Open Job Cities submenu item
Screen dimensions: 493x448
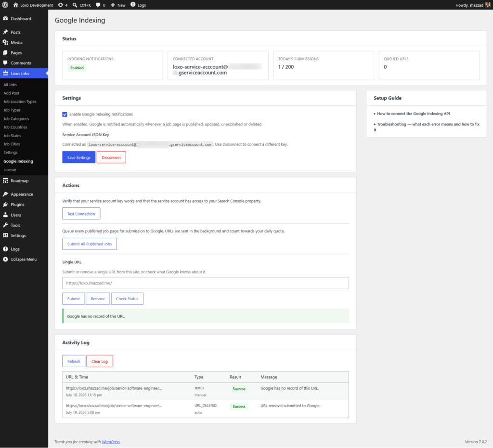[x=12, y=144]
